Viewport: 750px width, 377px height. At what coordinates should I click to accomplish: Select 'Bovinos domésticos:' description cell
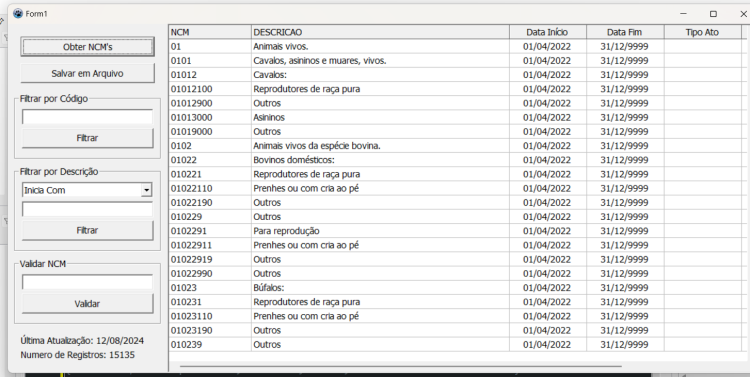[380, 160]
